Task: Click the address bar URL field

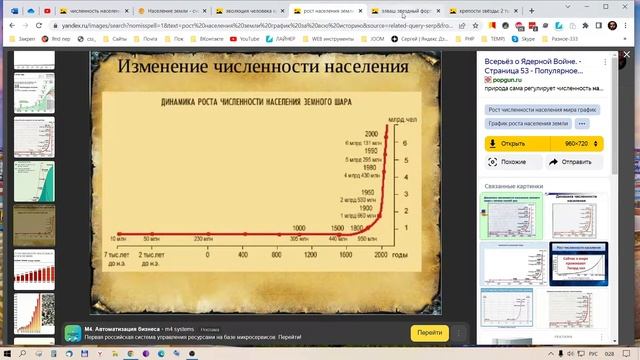Action: pyautogui.click(x=257, y=25)
